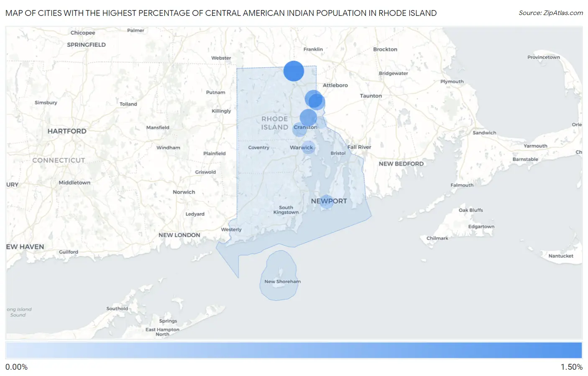Click the 'Griswold' map label

click(x=205, y=172)
